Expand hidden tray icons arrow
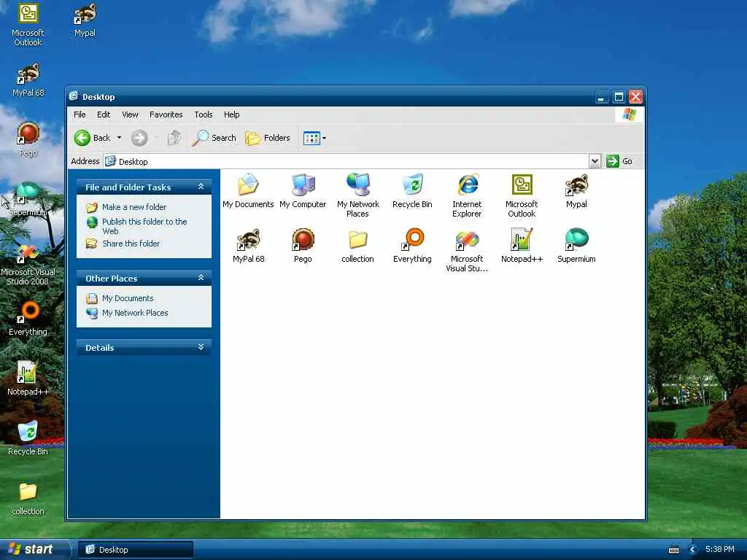This screenshot has height=560, width=747. pyautogui.click(x=693, y=550)
